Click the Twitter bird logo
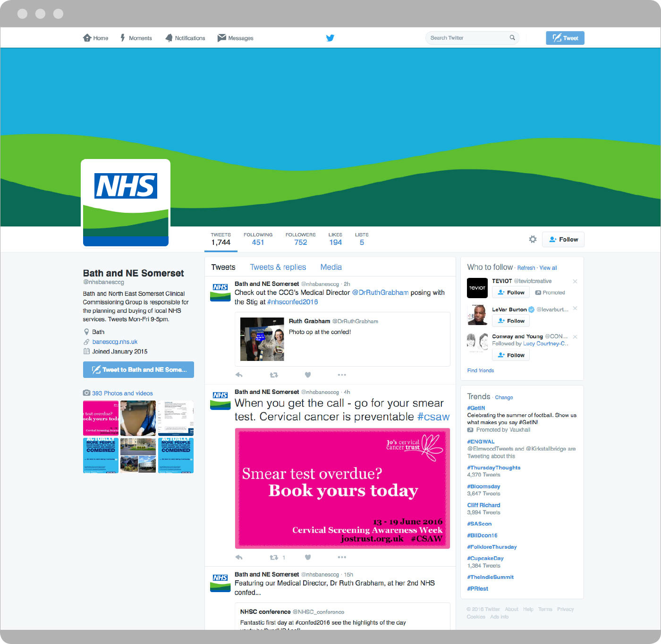 click(330, 38)
